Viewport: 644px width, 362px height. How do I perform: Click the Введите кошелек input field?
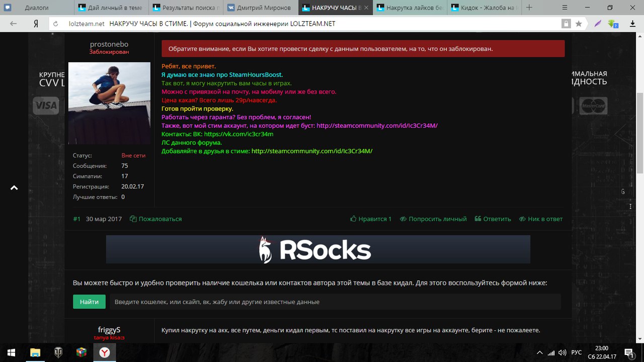[335, 302]
